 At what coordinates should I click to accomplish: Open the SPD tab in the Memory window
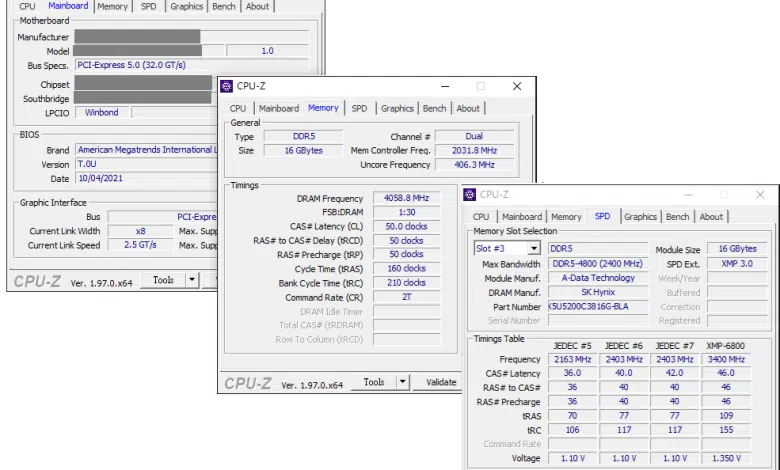[x=359, y=108]
